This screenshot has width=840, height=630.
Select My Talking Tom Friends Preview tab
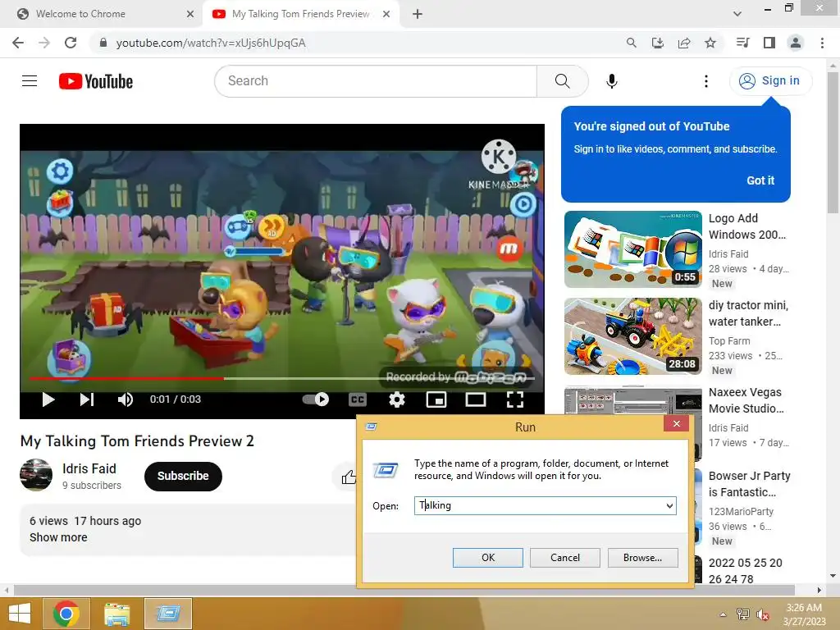click(x=300, y=14)
